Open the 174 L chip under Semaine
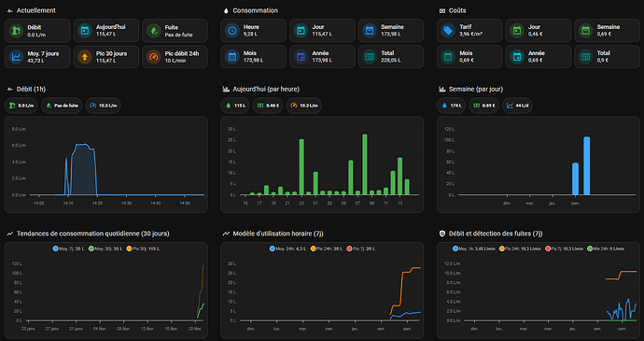This screenshot has height=341, width=644. 452,106
